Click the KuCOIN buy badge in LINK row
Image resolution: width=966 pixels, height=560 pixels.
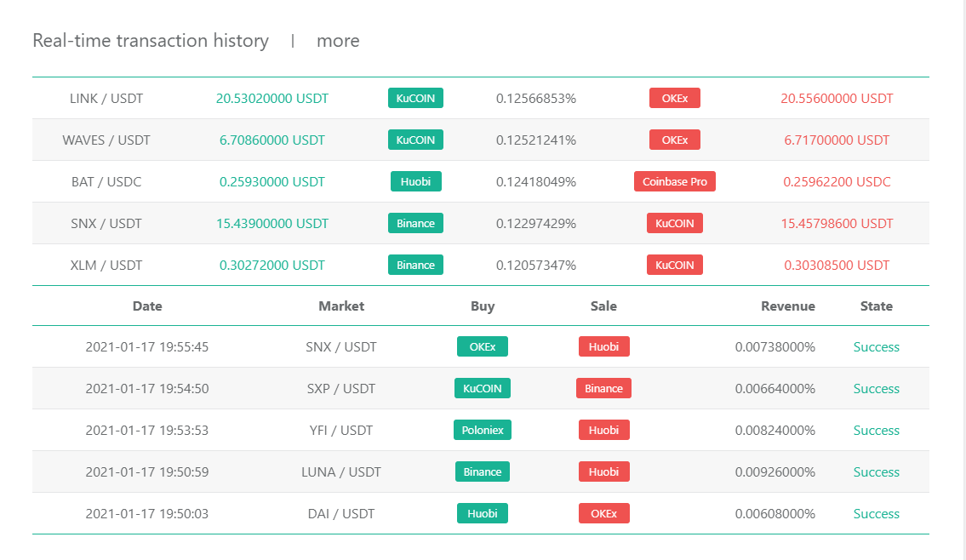[x=415, y=98]
